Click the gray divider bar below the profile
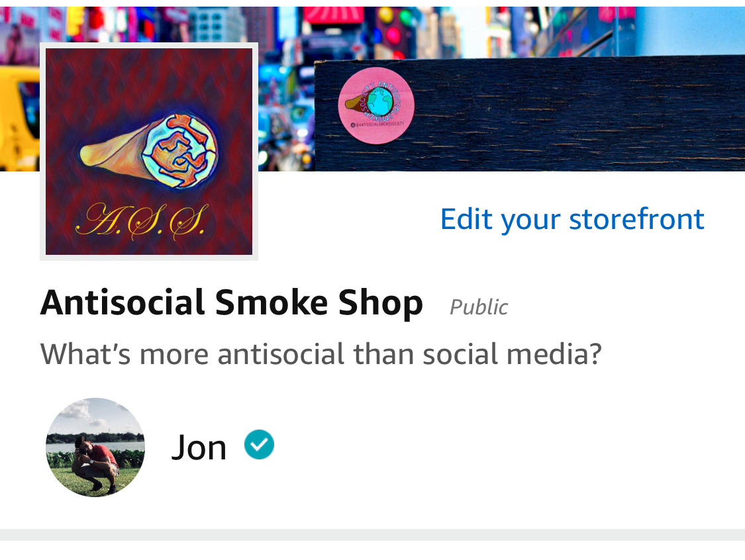Screen dimensions: 745x560 pyautogui.click(x=372, y=534)
